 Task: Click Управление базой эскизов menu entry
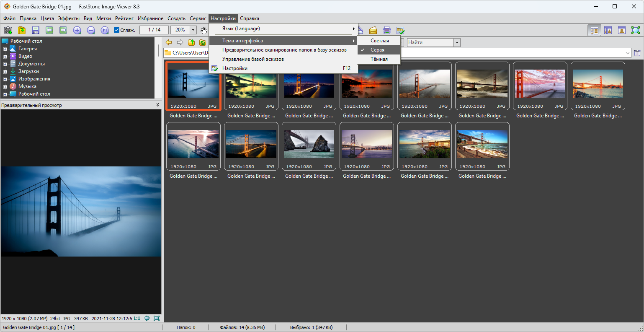click(253, 59)
